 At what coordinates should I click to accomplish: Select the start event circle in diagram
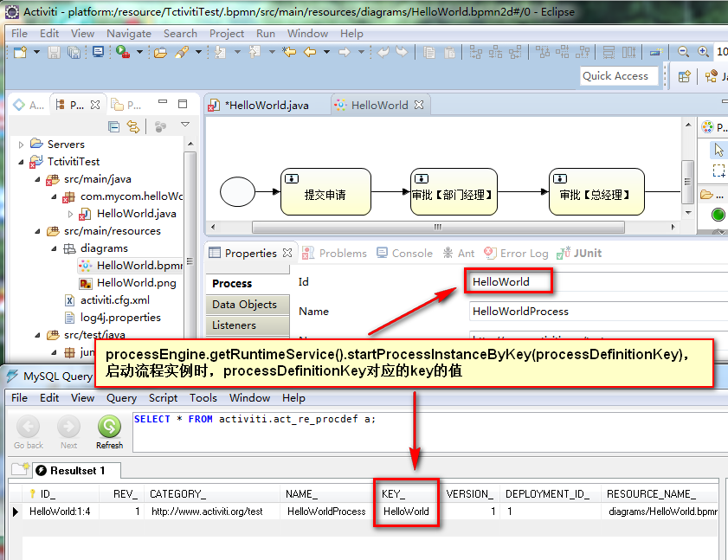(x=237, y=191)
